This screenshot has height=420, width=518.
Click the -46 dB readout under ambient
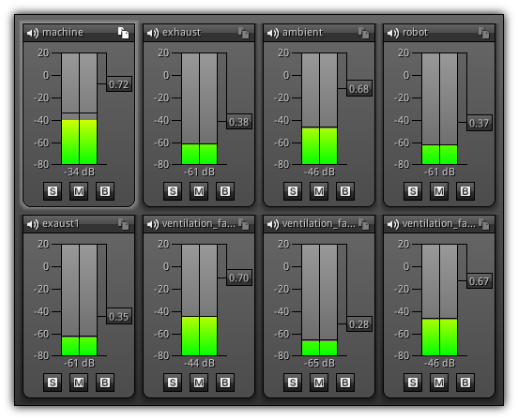319,172
